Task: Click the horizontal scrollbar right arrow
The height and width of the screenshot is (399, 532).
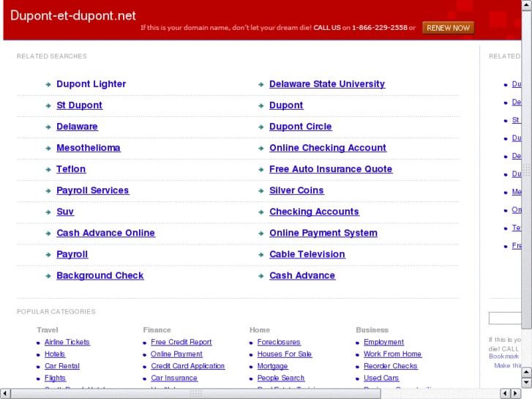Action: click(x=515, y=394)
